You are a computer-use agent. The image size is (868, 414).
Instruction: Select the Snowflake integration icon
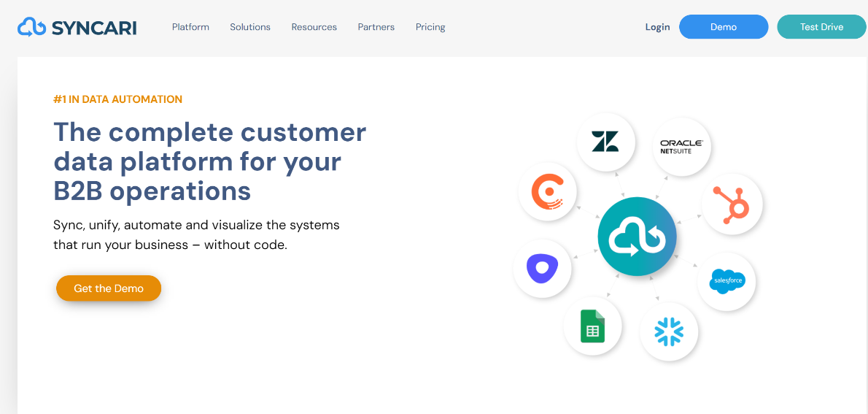[669, 331]
